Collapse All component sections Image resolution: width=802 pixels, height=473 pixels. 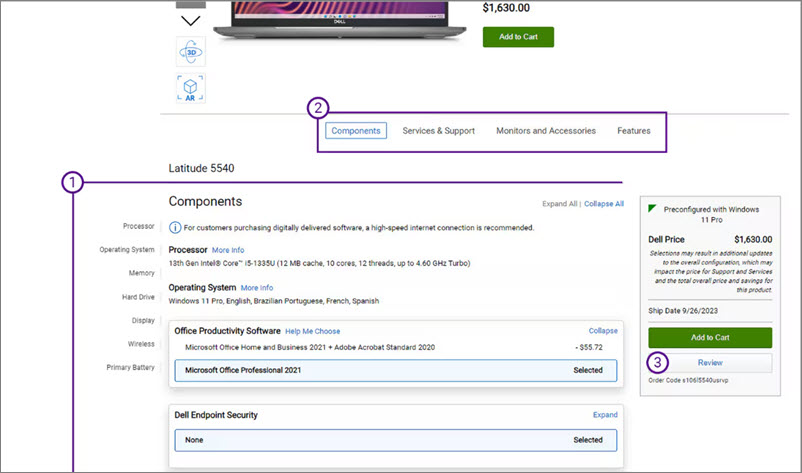pos(604,203)
